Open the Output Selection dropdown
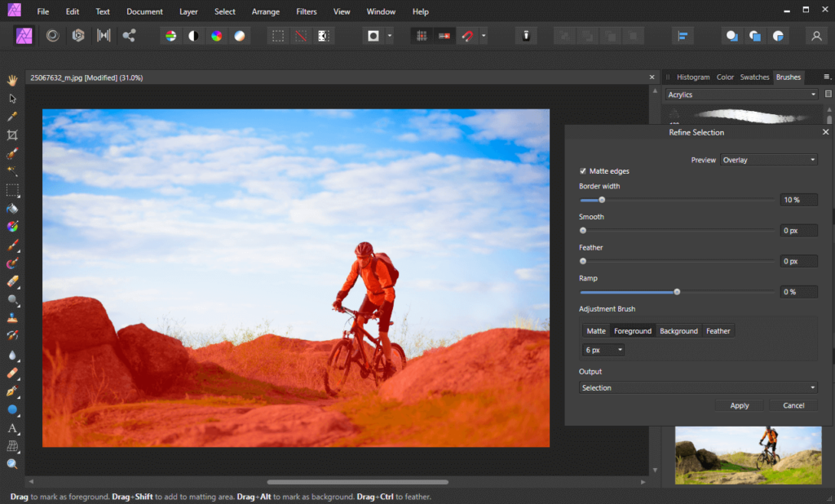Screen dimensions: 835x504 699,387
